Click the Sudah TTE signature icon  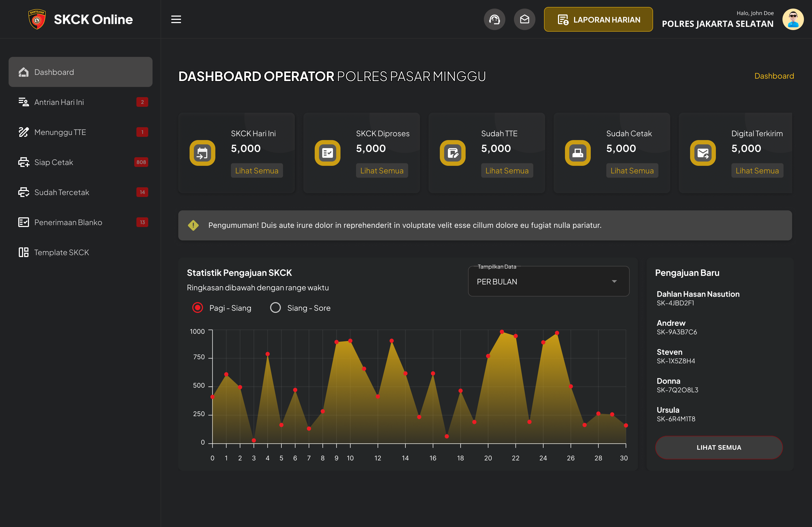(x=452, y=153)
